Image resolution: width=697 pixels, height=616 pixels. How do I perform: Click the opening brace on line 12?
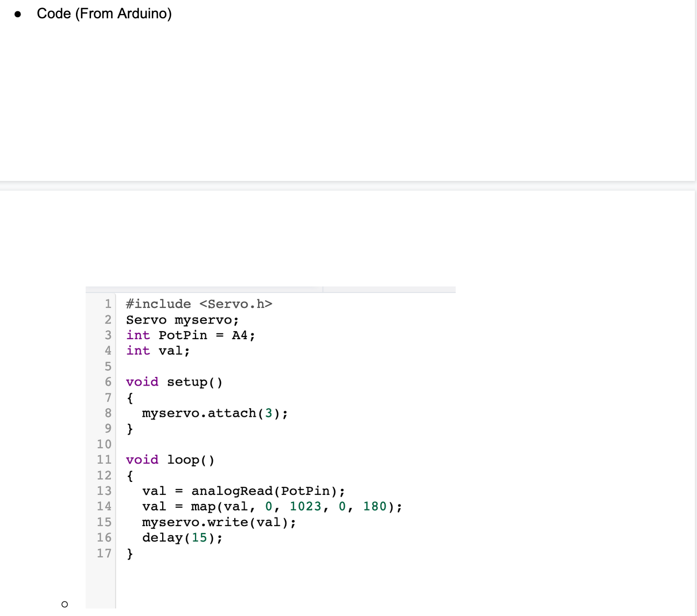130,476
